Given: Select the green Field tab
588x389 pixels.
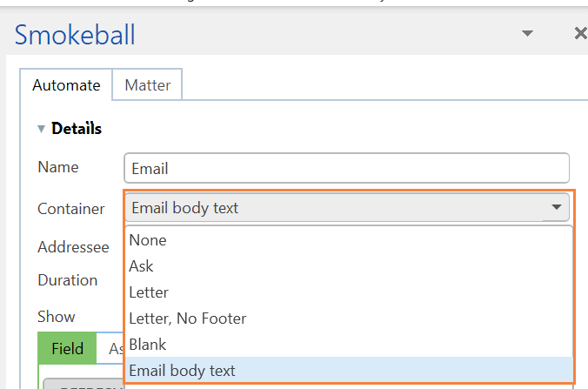Looking at the screenshot, I should (68, 348).
